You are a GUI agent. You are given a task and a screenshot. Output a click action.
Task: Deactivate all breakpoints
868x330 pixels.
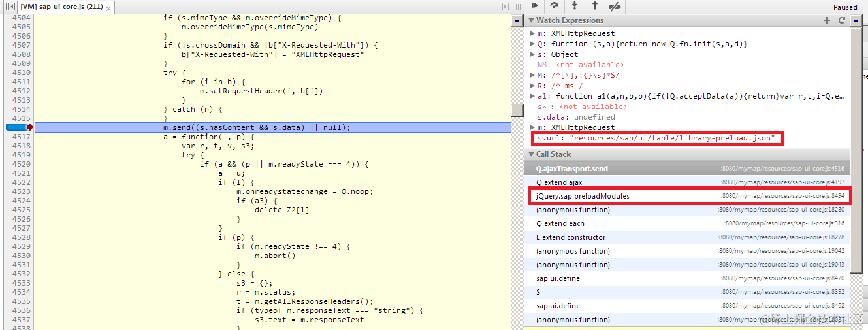click(x=615, y=7)
